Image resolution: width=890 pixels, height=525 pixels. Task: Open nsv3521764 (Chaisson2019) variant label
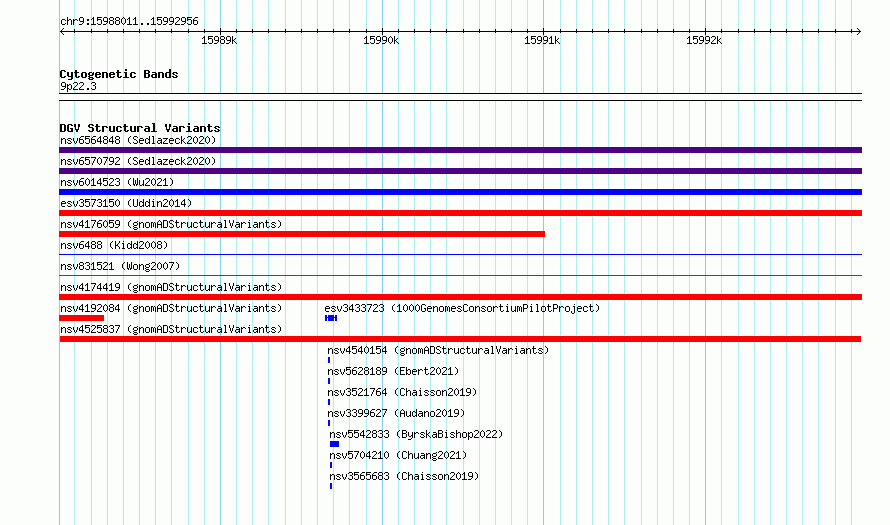pyautogui.click(x=402, y=392)
